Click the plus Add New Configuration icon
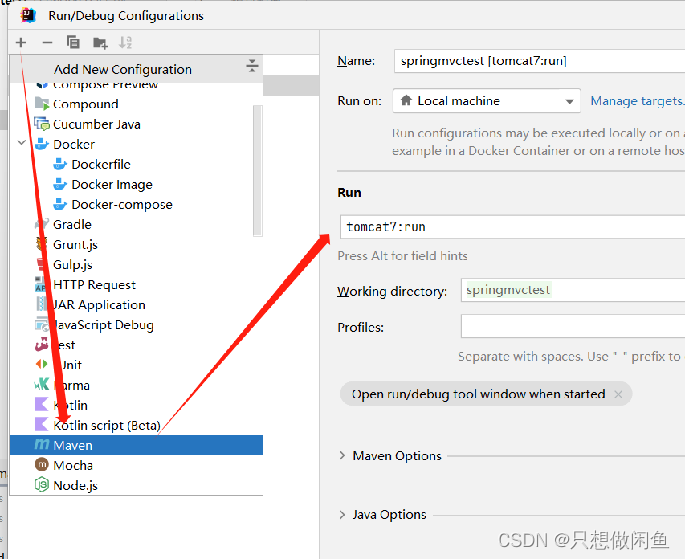Image resolution: width=685 pixels, height=560 pixels. coord(21,42)
